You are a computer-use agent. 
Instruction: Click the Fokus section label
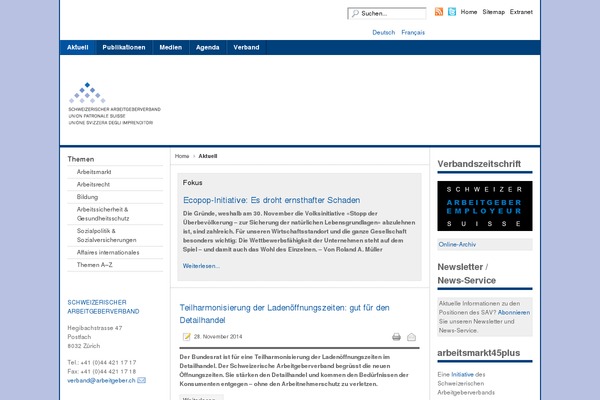[192, 183]
